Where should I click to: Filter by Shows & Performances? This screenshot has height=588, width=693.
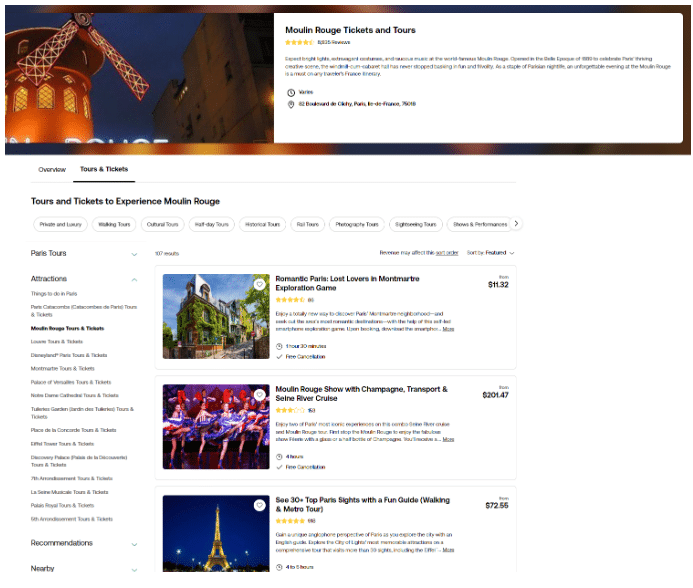click(480, 224)
